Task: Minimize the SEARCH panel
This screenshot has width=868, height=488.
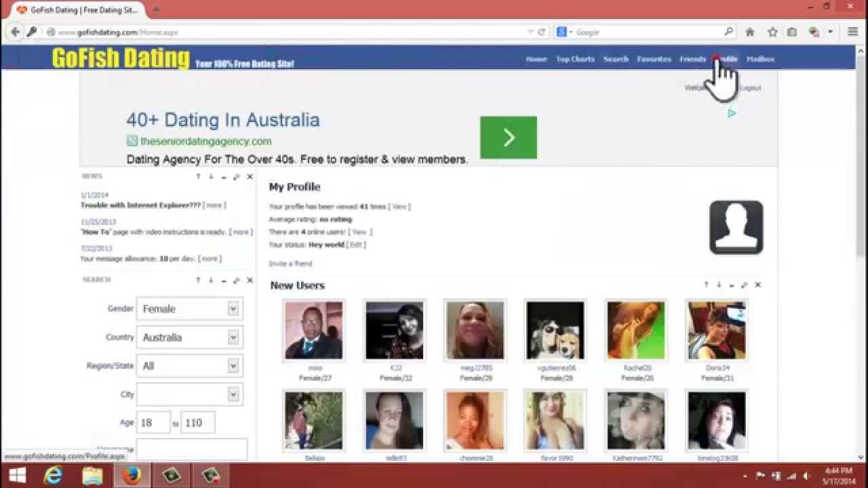Action: pos(224,280)
